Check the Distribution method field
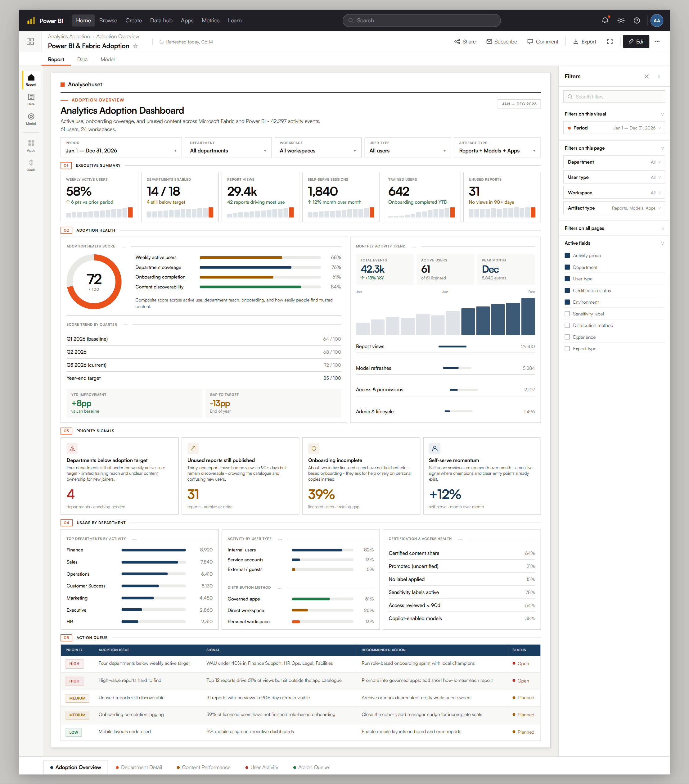The height and width of the screenshot is (784, 689). [x=567, y=326]
